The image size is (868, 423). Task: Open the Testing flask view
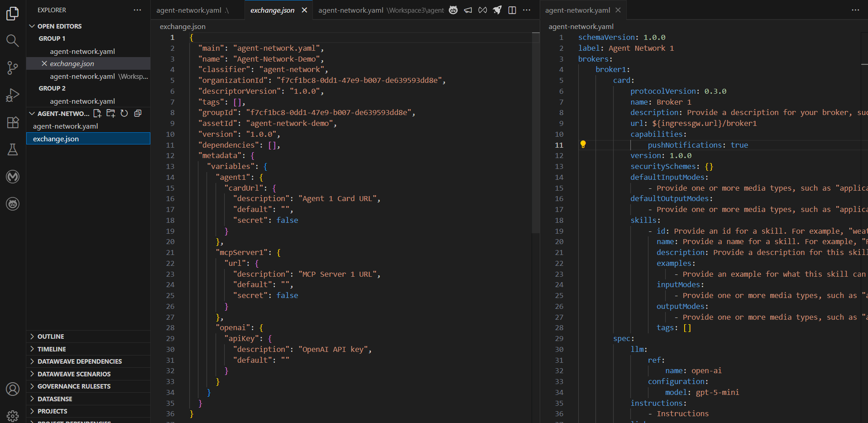tap(13, 149)
